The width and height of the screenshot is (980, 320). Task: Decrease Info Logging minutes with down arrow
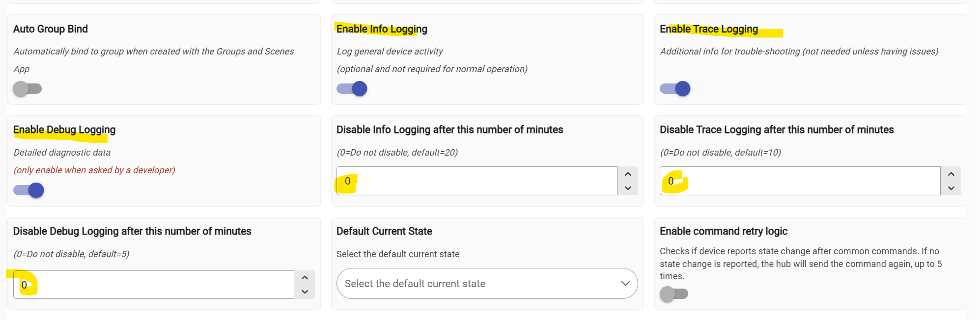628,188
